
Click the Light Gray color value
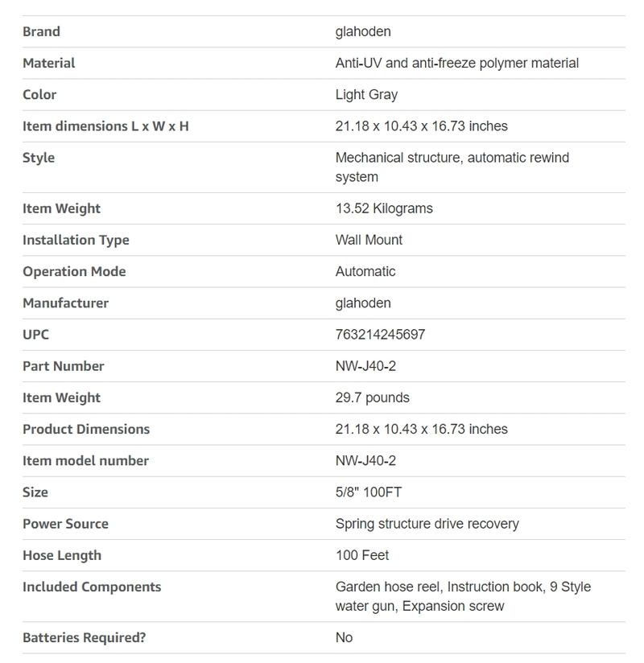click(366, 94)
